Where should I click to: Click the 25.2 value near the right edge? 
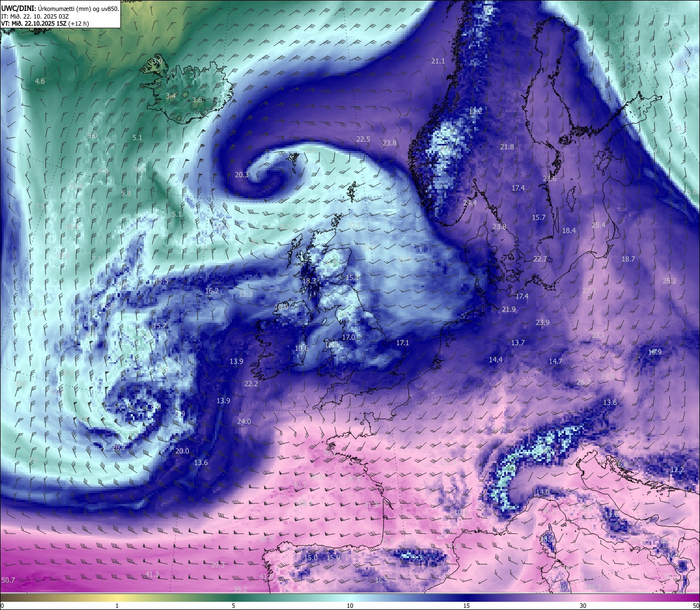669,281
